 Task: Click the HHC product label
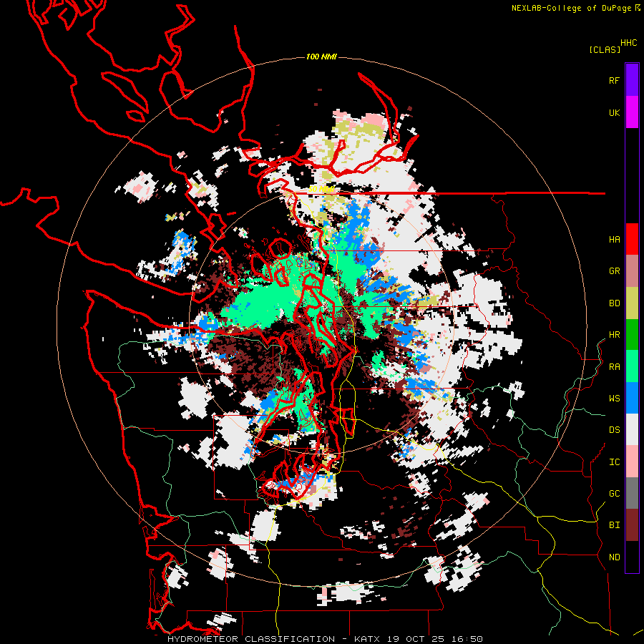pyautogui.click(x=629, y=43)
